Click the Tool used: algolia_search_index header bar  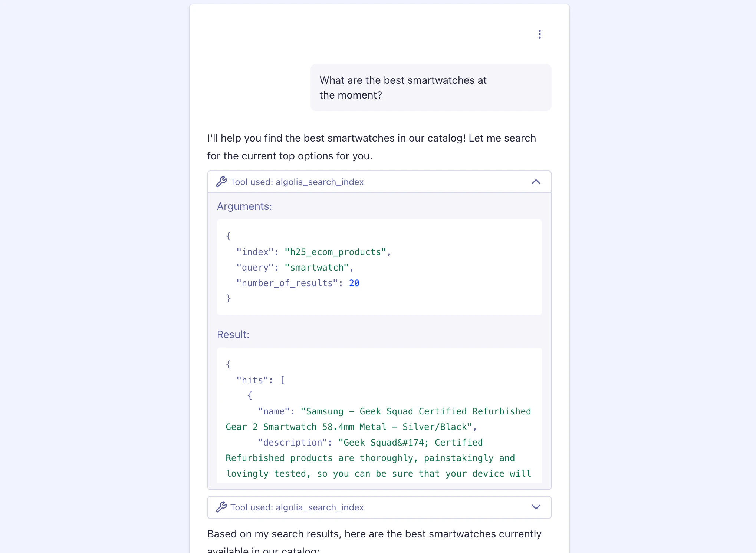[379, 182]
